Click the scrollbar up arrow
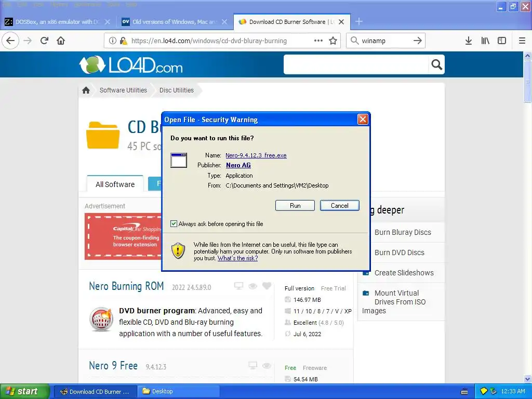The width and height of the screenshot is (532, 399). pos(527,56)
